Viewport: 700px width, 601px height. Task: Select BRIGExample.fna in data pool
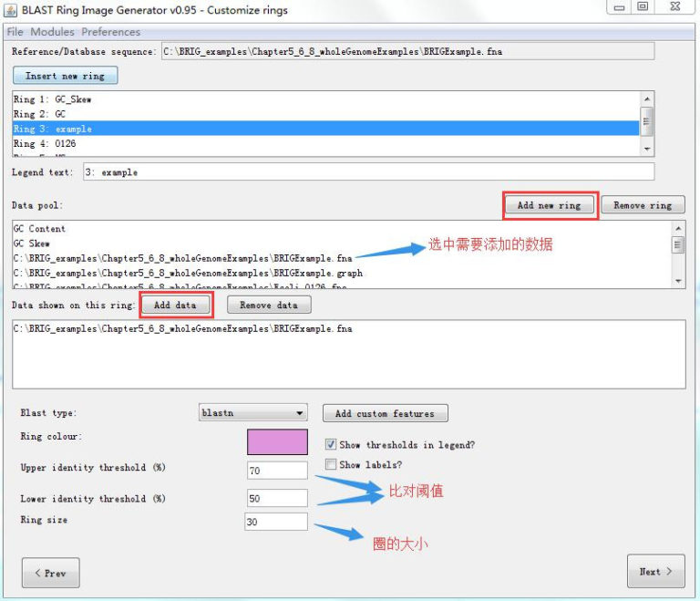(x=342, y=258)
